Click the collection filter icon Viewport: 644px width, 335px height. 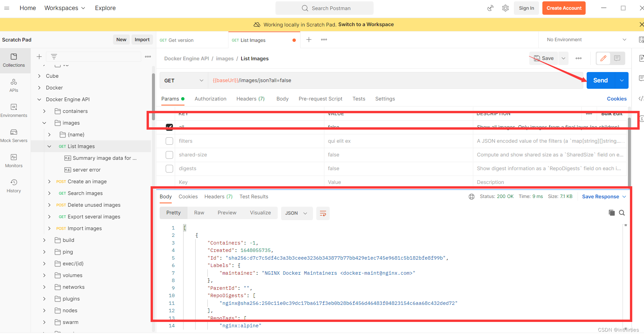[x=54, y=57]
